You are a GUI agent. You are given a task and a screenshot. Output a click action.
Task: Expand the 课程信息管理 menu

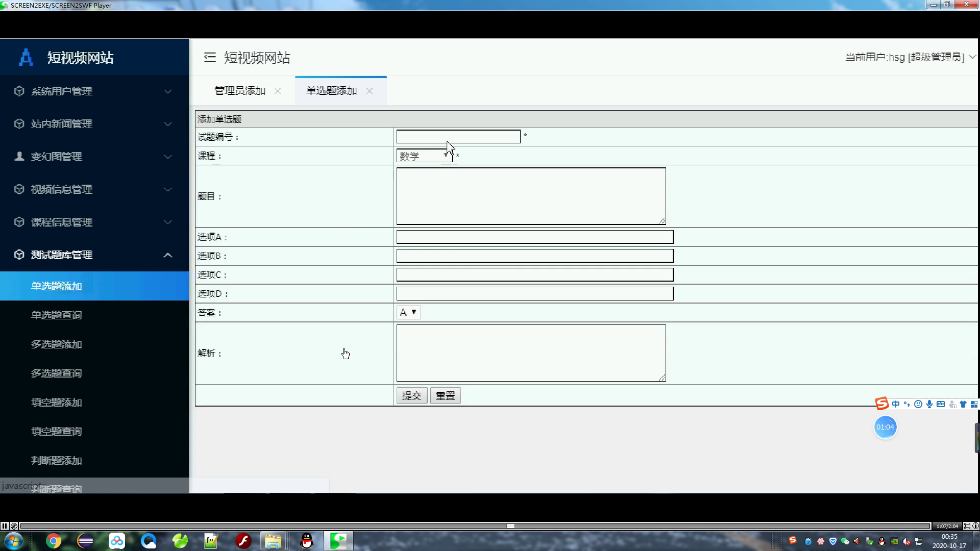pos(94,222)
